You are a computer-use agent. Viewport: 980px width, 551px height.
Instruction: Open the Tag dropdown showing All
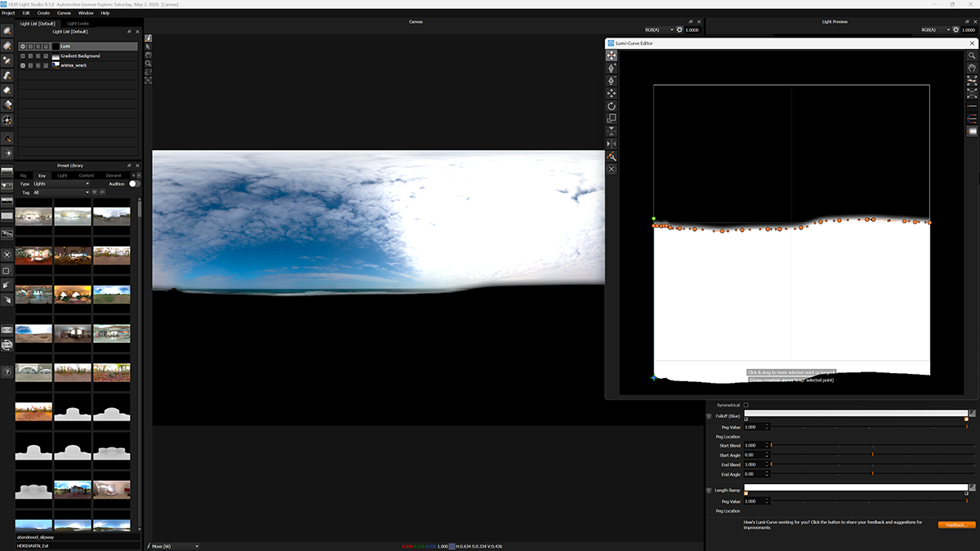tap(61, 193)
